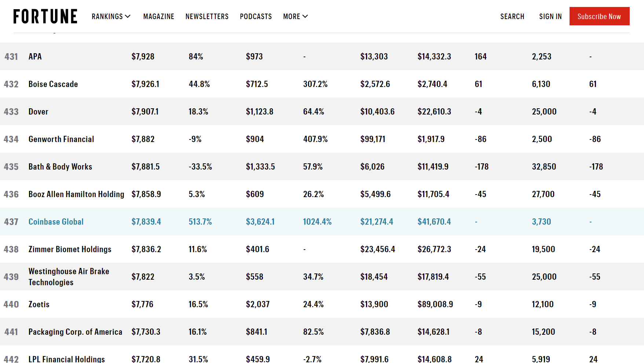
Task: Expand the Rankings dropdown menu
Action: (x=111, y=17)
